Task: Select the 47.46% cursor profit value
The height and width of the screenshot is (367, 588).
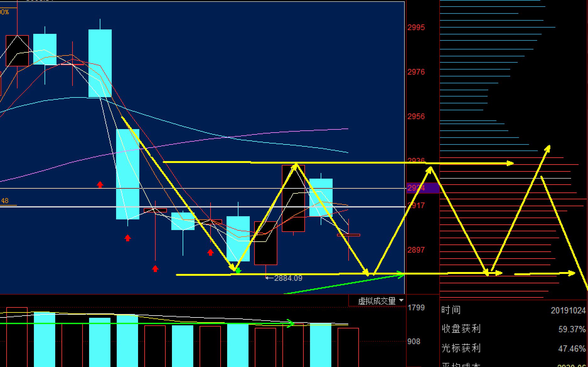Action: pos(572,349)
